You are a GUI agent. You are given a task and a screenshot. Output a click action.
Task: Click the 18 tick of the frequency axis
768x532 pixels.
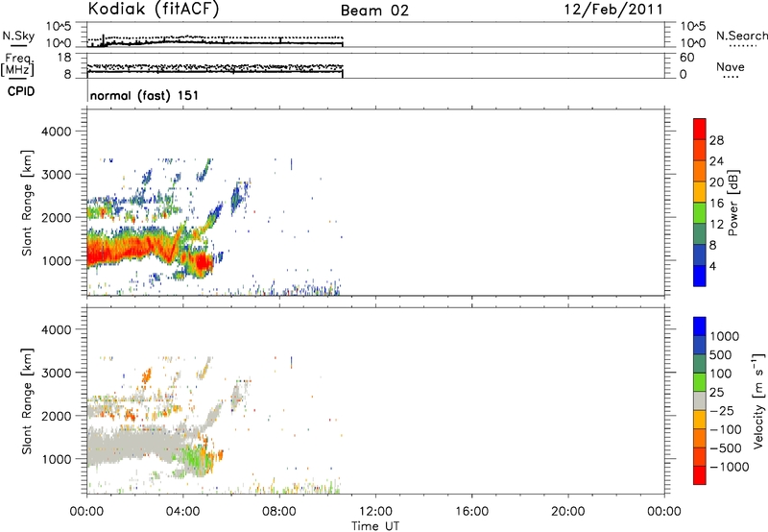pyautogui.click(x=64, y=58)
